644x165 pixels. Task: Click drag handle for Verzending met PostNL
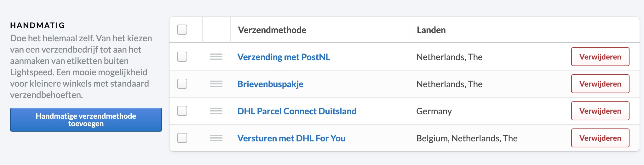point(216,57)
